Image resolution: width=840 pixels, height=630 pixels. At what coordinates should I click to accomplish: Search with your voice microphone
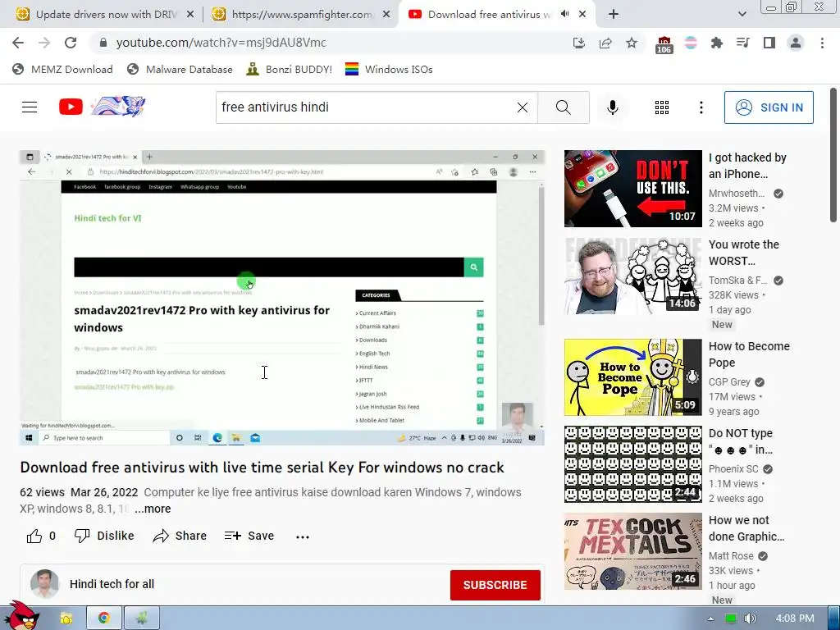pos(612,107)
